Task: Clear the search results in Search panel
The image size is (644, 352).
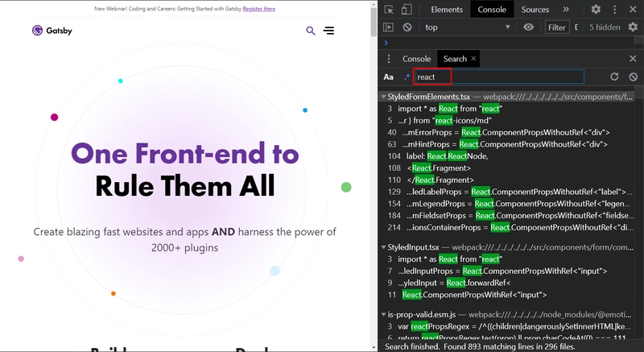Action: (634, 77)
